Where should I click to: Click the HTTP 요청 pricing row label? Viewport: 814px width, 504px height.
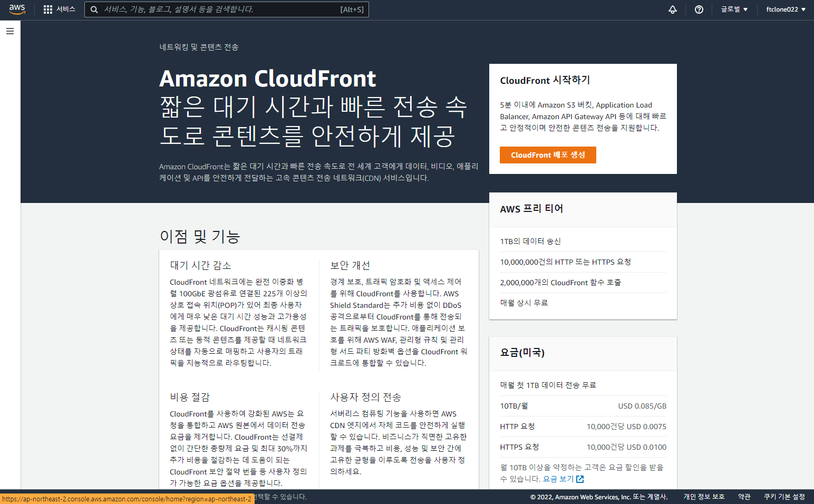pyautogui.click(x=517, y=427)
